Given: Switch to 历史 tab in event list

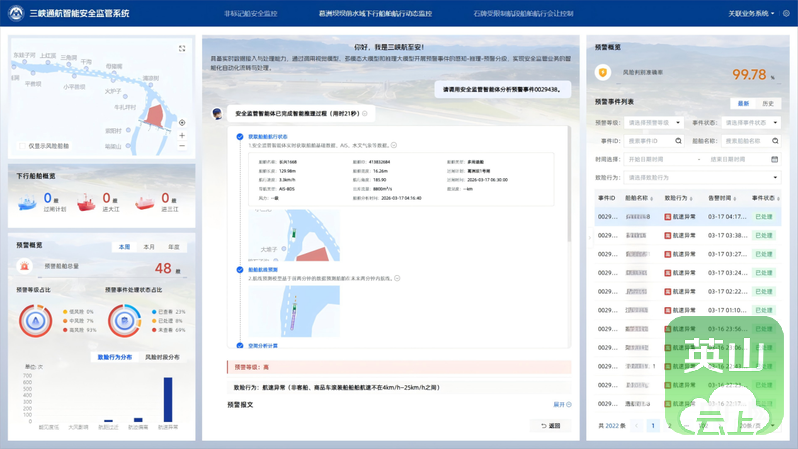Looking at the screenshot, I should click(768, 103).
